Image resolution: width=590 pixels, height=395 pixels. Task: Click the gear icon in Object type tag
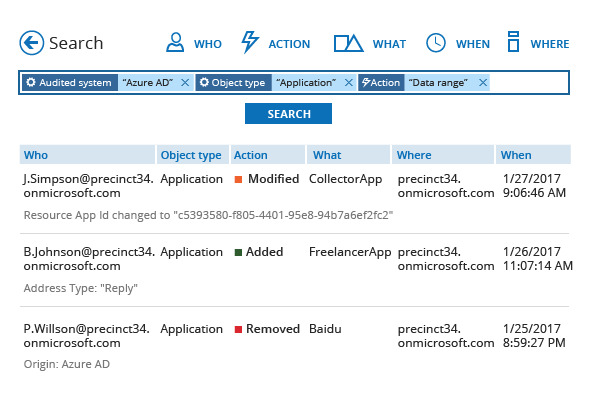[204, 82]
